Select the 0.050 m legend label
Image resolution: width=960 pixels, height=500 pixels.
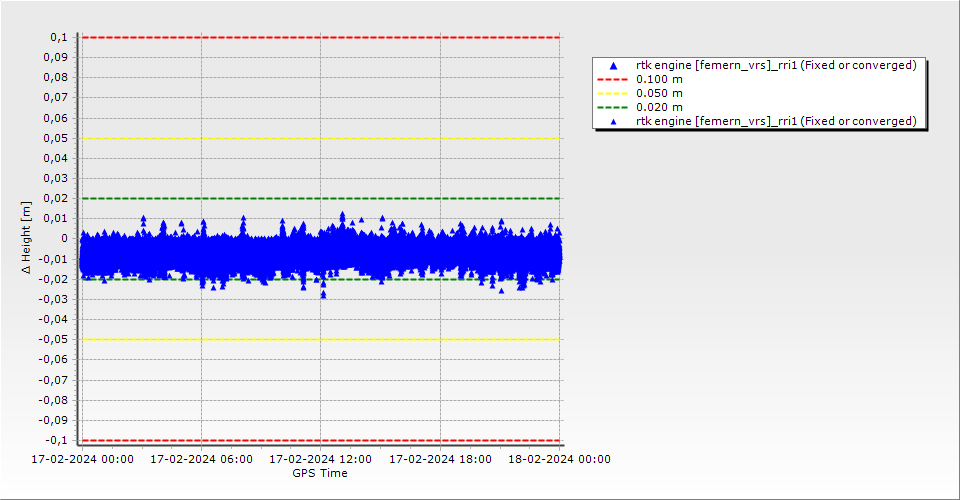[660, 93]
